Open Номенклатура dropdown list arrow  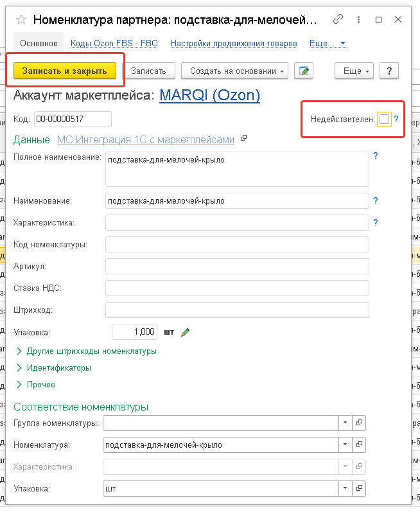346,445
